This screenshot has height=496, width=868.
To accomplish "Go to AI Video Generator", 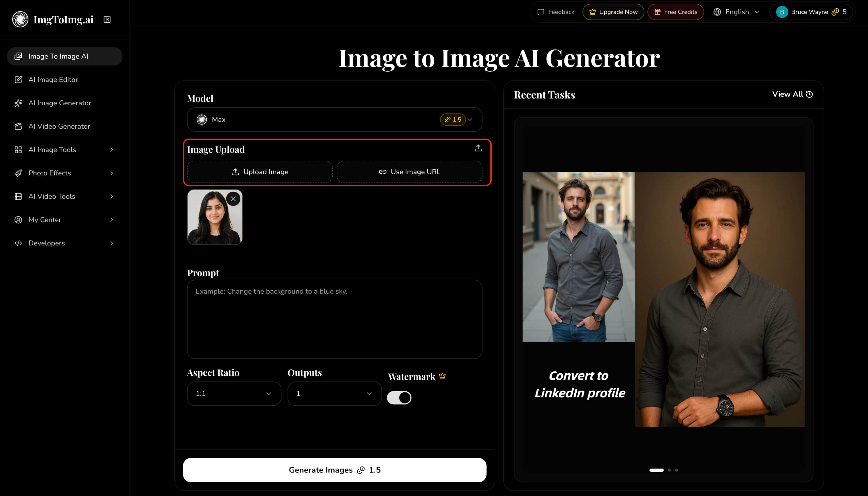I will (65, 126).
